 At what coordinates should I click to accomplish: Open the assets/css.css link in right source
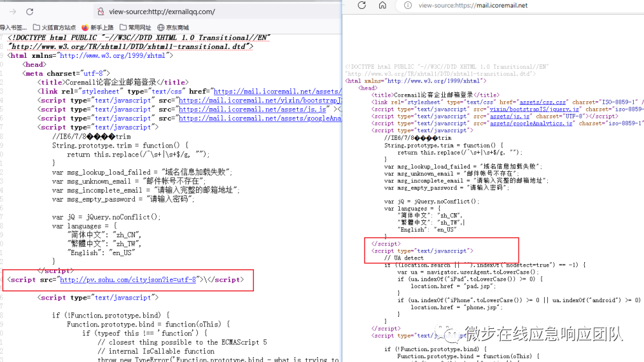pyautogui.click(x=543, y=102)
